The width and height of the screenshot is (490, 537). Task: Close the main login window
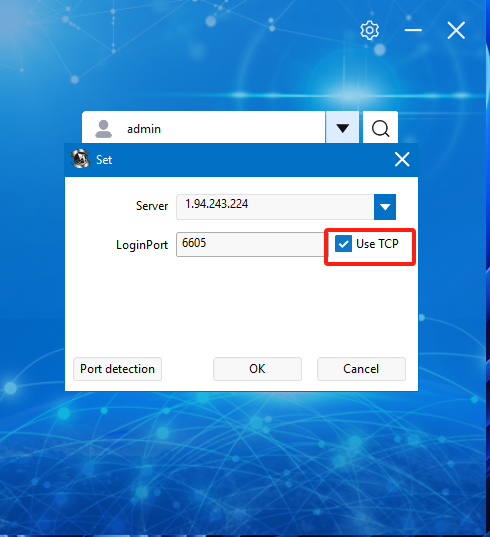[x=456, y=30]
